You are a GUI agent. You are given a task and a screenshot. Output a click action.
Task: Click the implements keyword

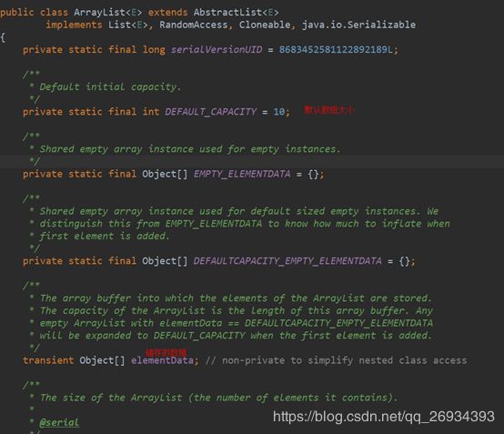(74, 25)
